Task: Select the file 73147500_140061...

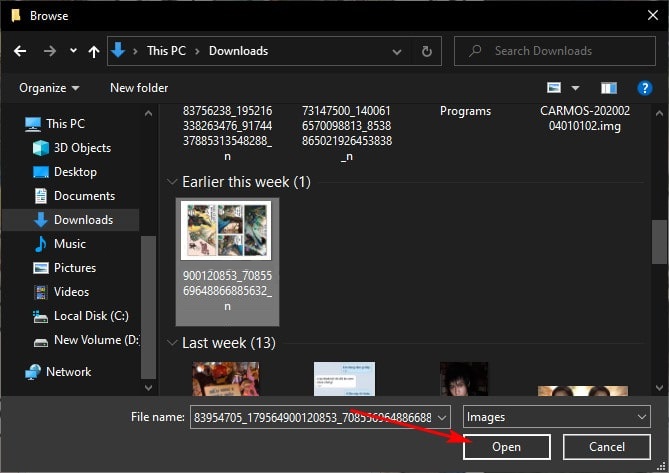Action: click(x=347, y=133)
